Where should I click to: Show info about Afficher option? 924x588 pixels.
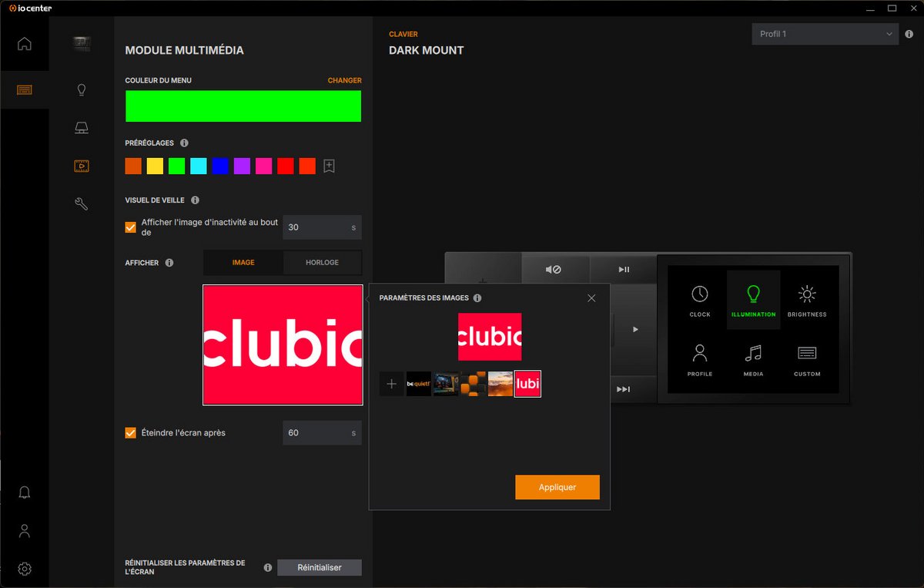point(169,263)
